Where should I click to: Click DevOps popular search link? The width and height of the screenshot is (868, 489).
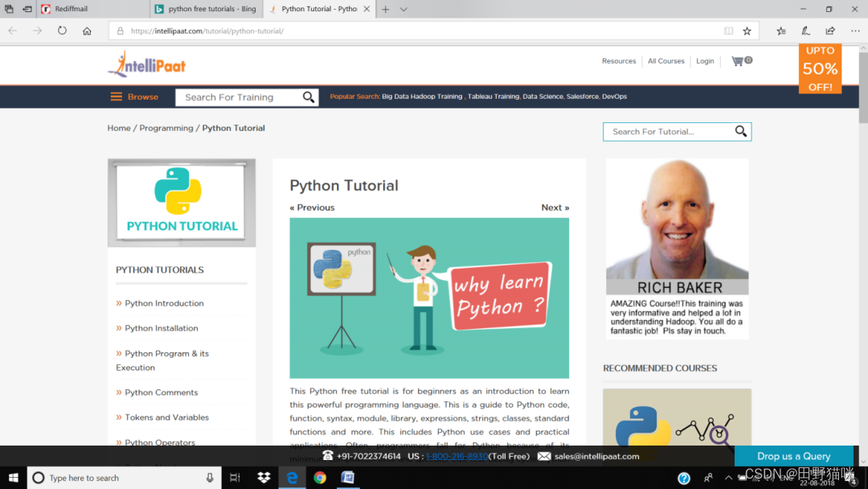pos(615,97)
